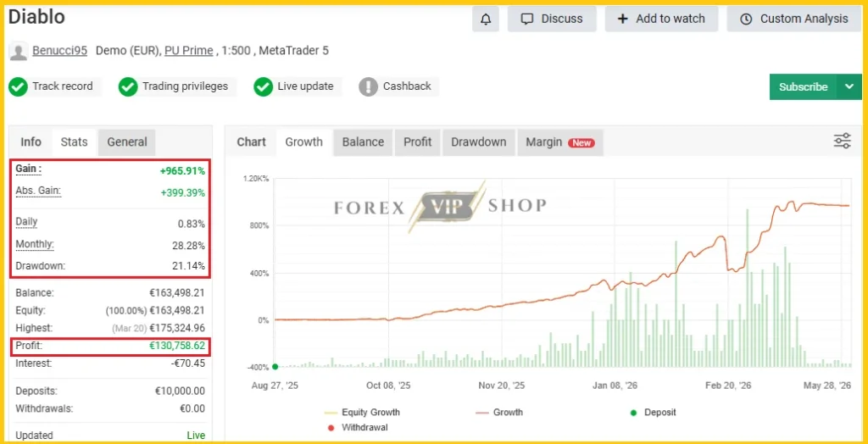Switch to the Drawdown chart tab
Viewport: 868px width, 444px height.
click(x=478, y=142)
